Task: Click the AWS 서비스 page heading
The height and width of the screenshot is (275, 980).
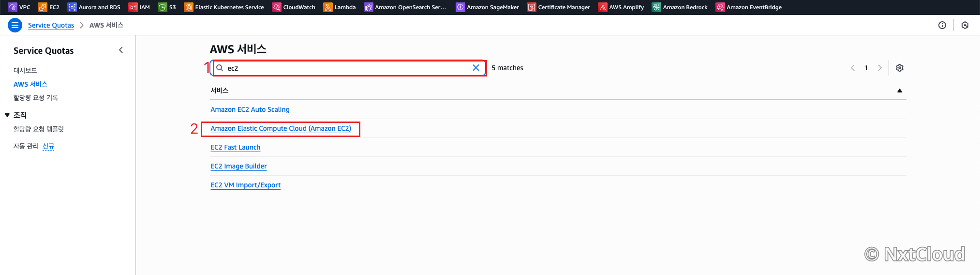Action: 238,49
